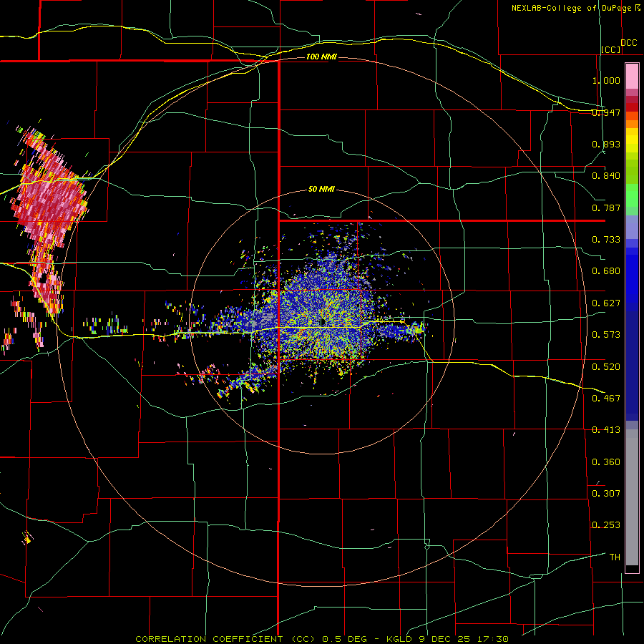Click the radar site marker at map center
This screenshot has width=644, height=644.
tap(322, 323)
